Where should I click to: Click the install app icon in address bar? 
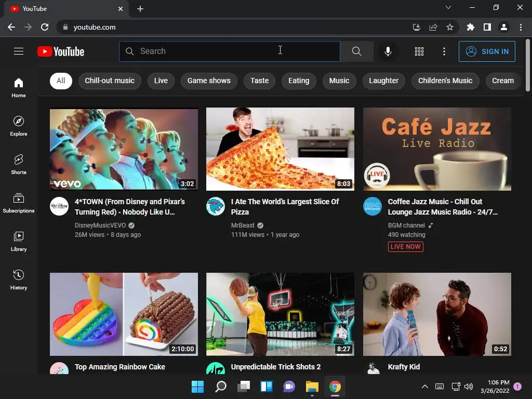click(416, 27)
